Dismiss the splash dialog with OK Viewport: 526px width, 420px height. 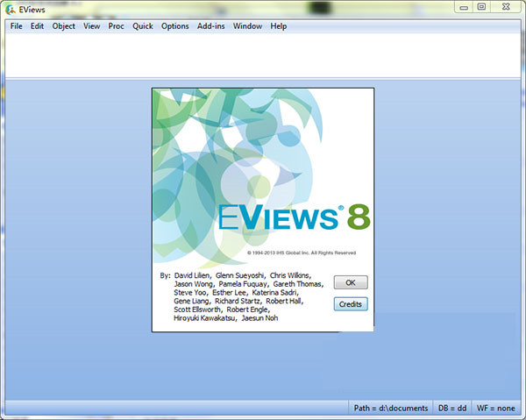[x=351, y=282]
